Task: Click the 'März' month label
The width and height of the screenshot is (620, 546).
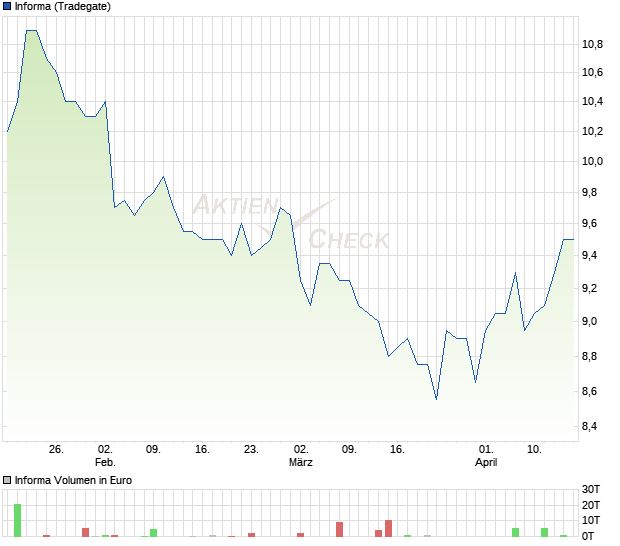Action: click(x=301, y=462)
